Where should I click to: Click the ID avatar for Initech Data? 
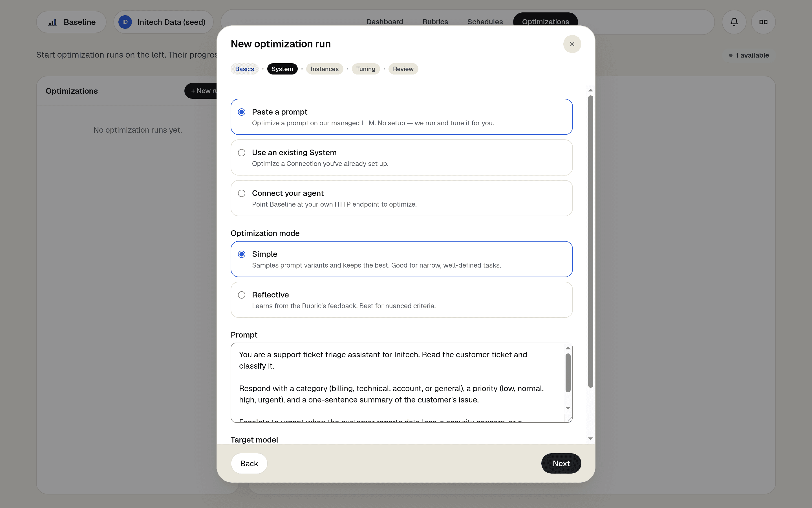tap(125, 22)
